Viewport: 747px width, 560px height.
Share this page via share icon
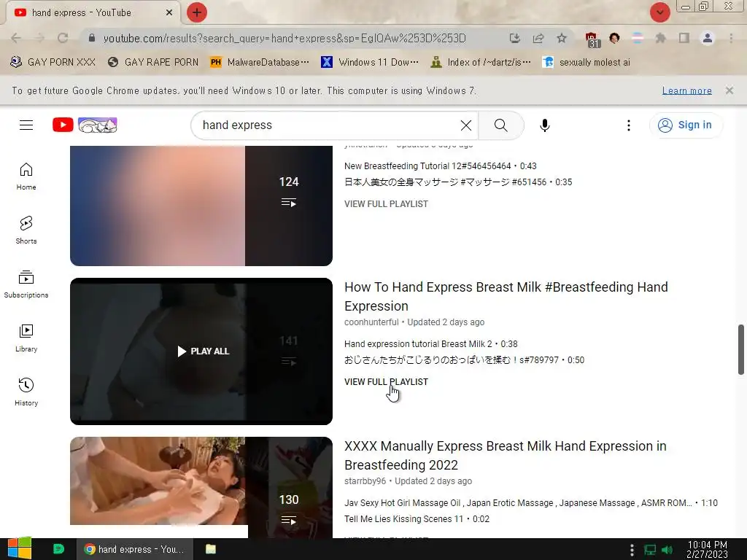pos(538,38)
